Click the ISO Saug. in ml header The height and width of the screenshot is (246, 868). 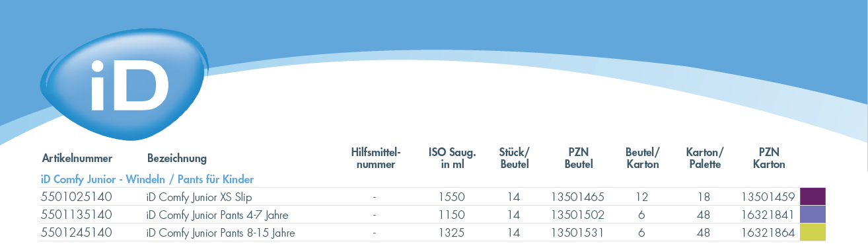click(452, 158)
